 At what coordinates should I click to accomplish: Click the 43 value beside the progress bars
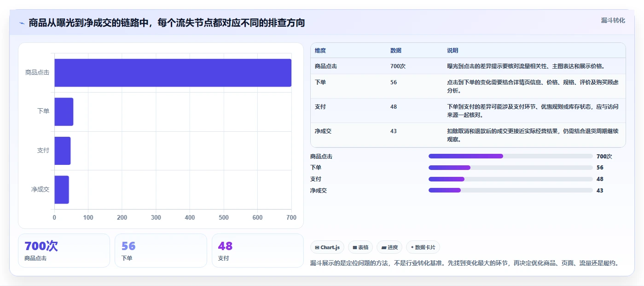coord(600,191)
